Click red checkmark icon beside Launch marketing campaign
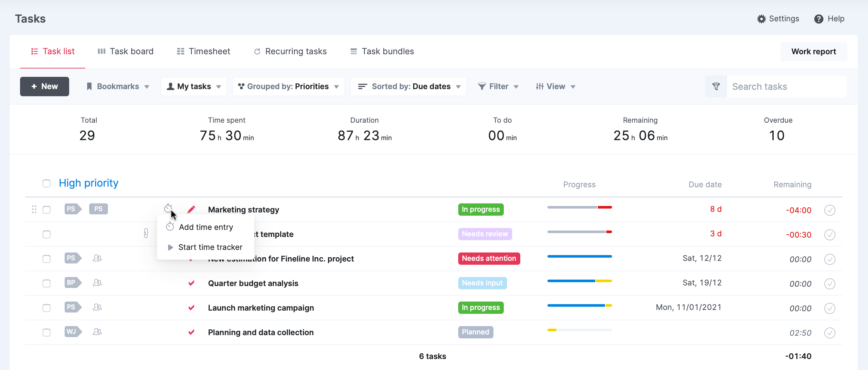This screenshot has height=370, width=868. 191,307
